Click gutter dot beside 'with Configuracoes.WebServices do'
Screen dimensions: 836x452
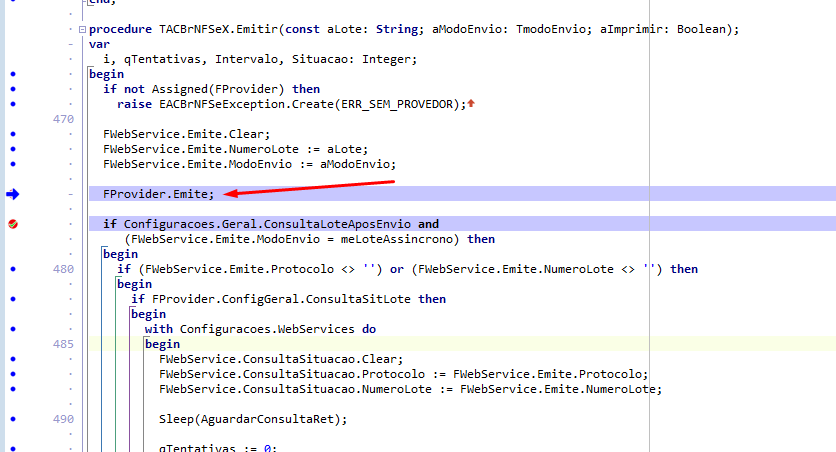point(13,329)
